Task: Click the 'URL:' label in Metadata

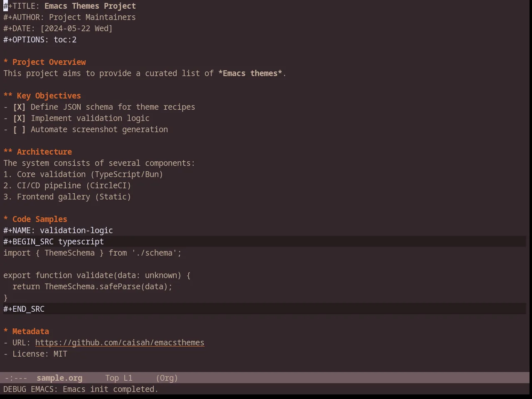Action: (x=22, y=342)
